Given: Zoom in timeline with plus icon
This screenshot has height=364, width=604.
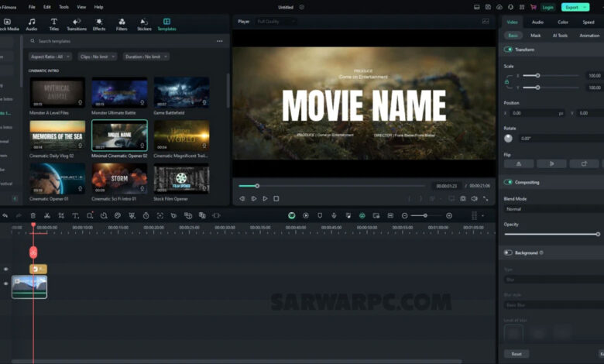Looking at the screenshot, I should click(x=449, y=216).
